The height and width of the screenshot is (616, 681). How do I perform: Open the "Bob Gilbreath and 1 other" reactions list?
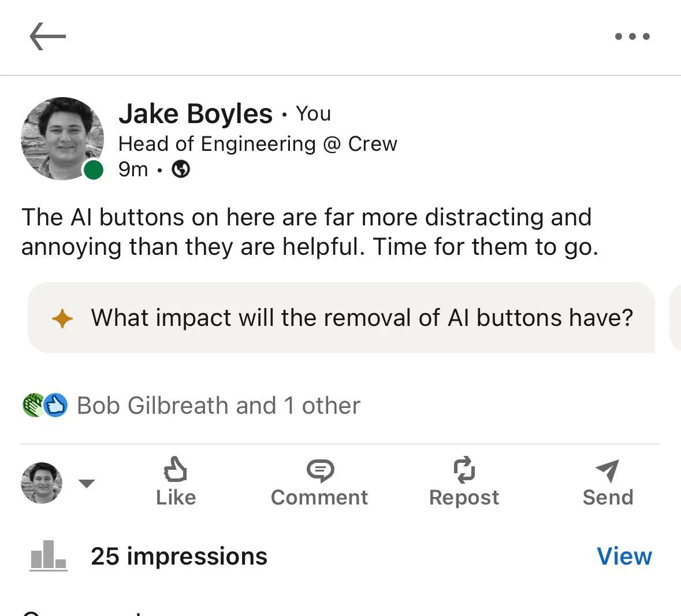point(218,406)
